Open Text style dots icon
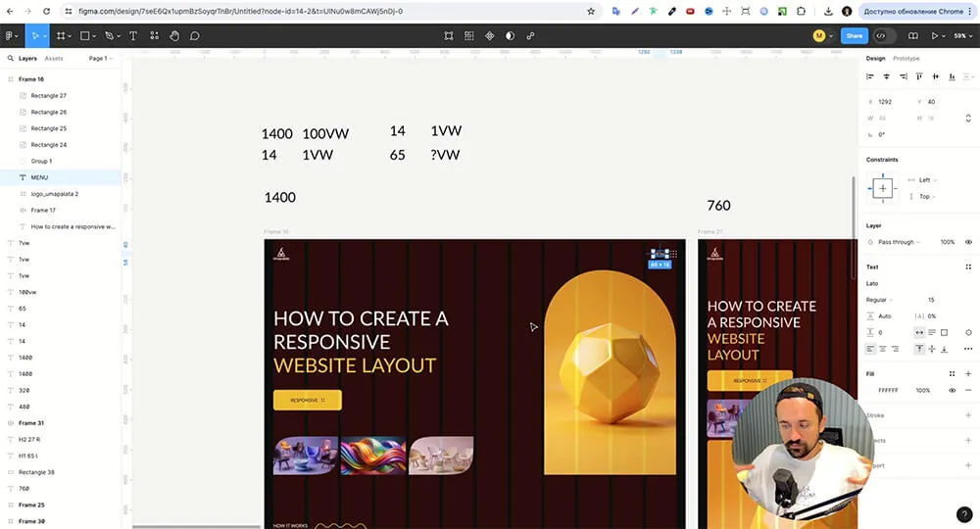Viewport: 980px width, 529px height. point(968,266)
